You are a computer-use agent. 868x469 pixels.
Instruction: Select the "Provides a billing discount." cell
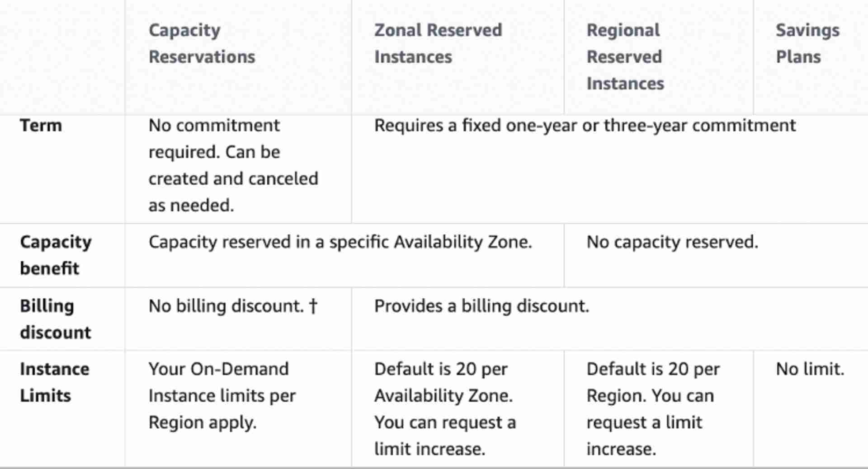[481, 306]
